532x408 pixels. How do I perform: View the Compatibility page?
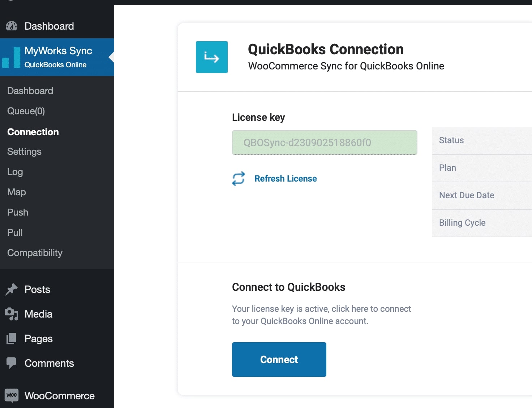35,253
